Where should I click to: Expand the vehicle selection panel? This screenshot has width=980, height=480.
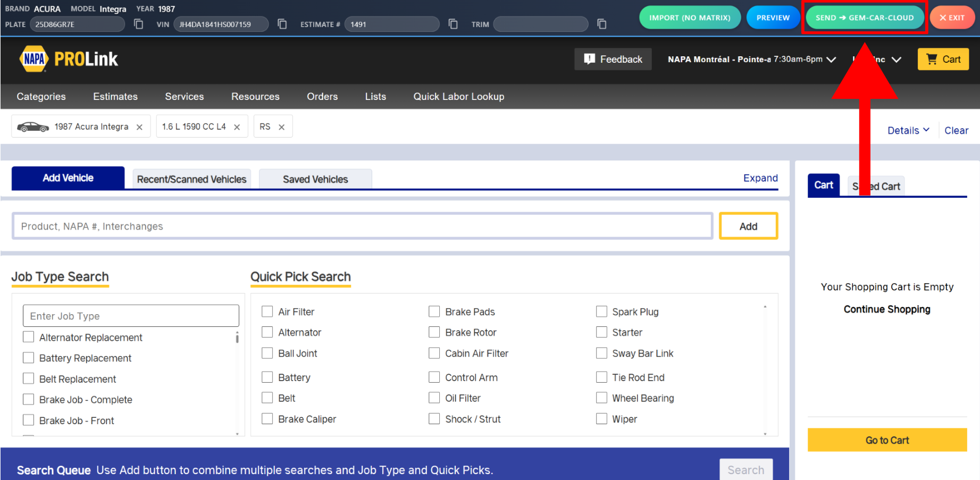coord(760,178)
